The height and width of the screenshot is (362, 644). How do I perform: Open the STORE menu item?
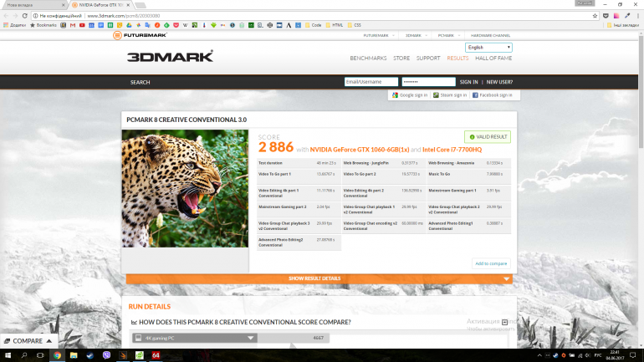coord(401,59)
